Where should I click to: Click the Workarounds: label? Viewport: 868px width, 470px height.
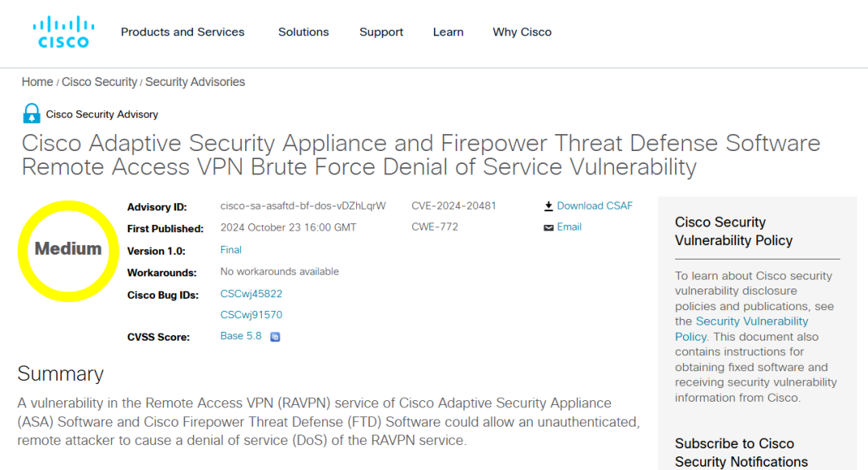coord(162,273)
